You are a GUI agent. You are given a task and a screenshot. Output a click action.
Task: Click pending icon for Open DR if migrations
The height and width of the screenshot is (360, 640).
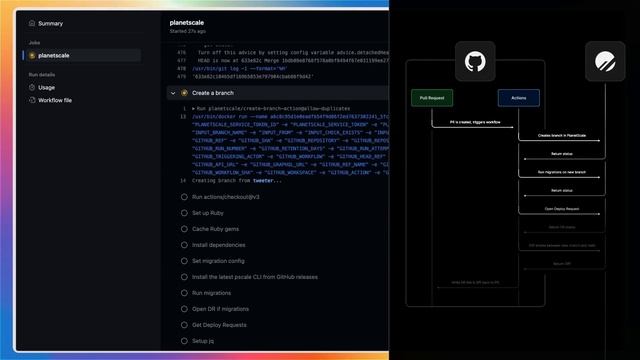(x=184, y=309)
